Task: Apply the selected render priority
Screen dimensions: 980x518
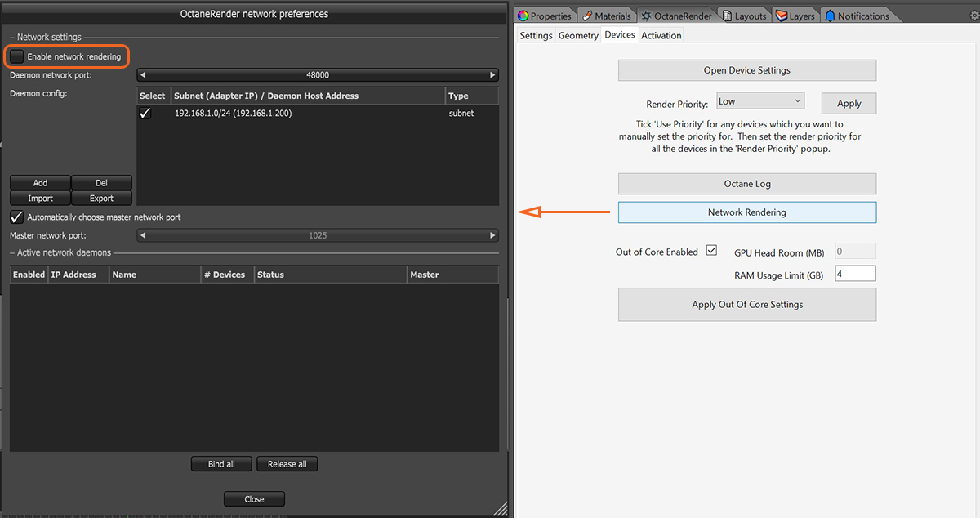Action: tap(849, 103)
